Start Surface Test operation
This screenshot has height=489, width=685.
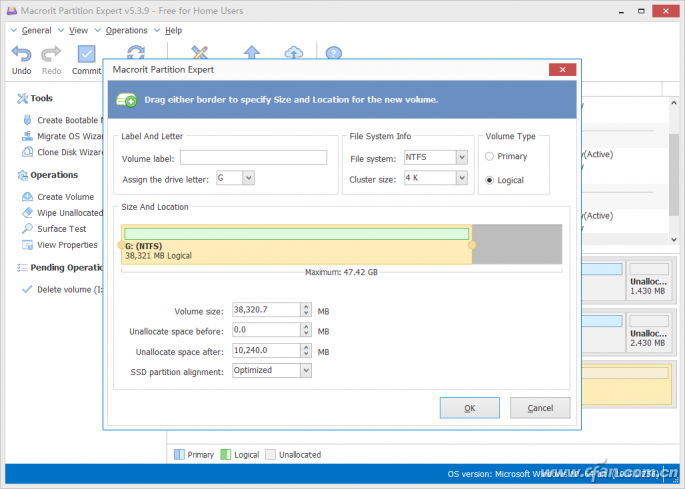point(54,229)
